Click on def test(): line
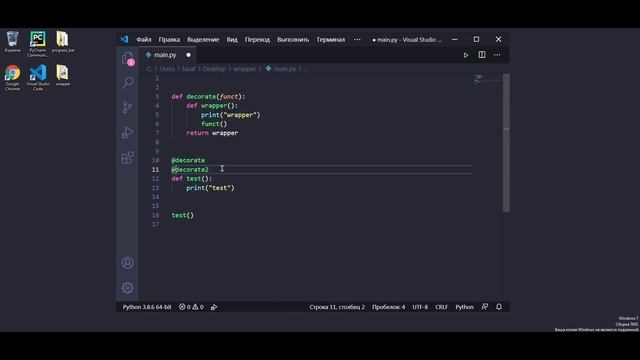 point(191,179)
